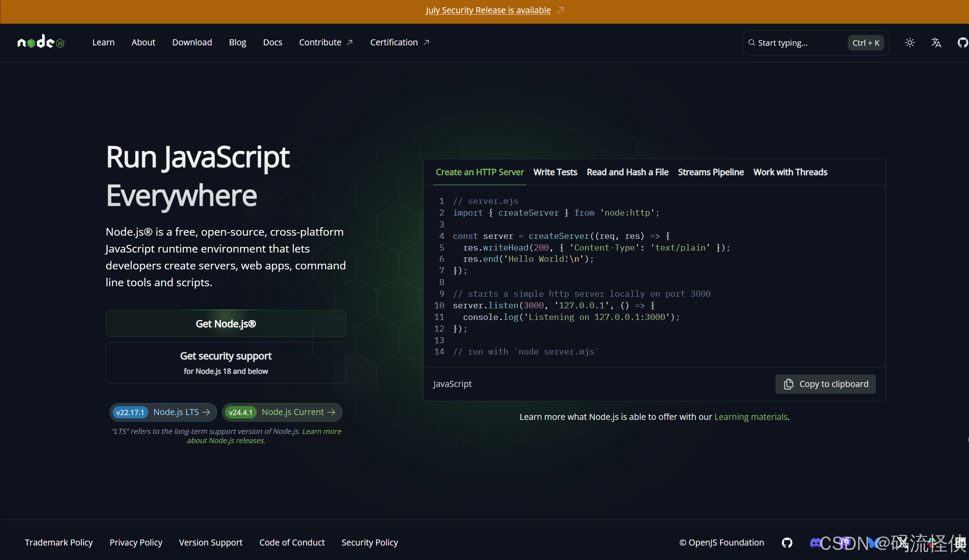Viewport: 969px width, 560px height.
Task: Switch to the Write Tests tab
Action: click(555, 172)
